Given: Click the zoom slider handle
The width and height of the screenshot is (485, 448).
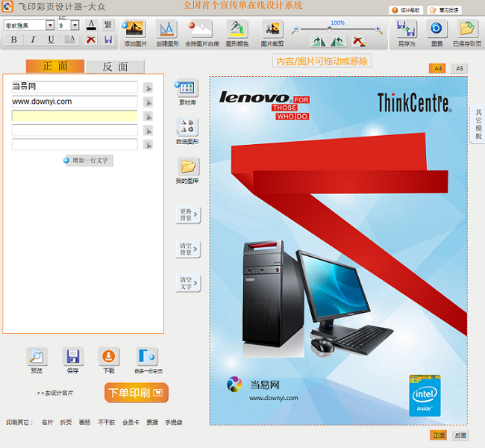Looking at the screenshot, I should (x=329, y=29).
